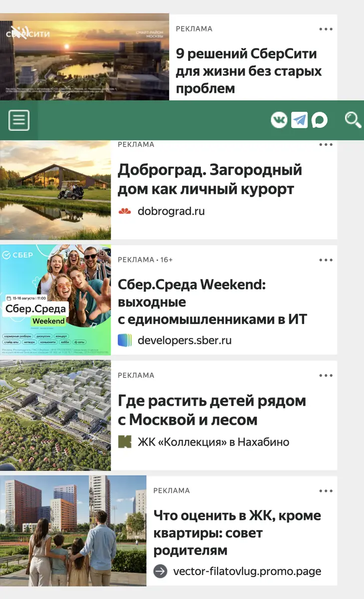Open headline 'Доброград. Загородный дом как личный курорт'
The width and height of the screenshot is (364, 599).
coord(210,179)
